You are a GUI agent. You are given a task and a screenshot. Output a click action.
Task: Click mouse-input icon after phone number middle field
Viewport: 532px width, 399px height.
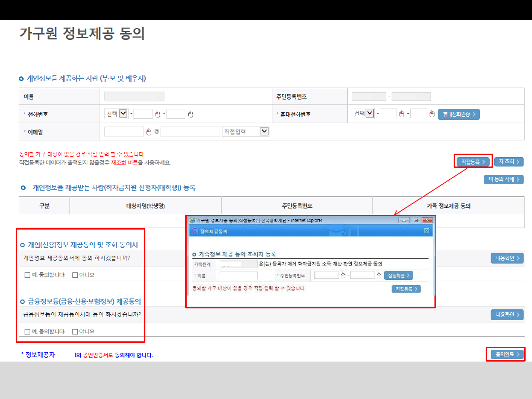coord(158,114)
